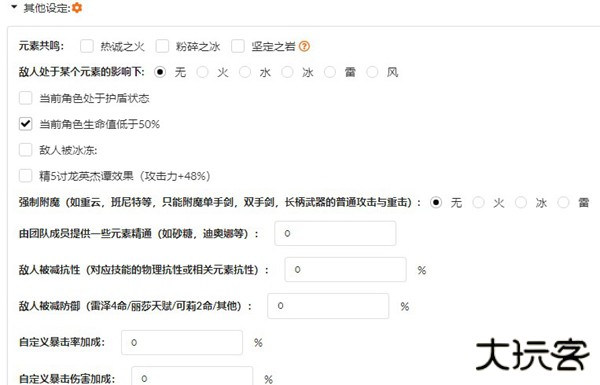Focus the 自定义暴击率加成 input field
This screenshot has height=385, width=600.
click(182, 342)
